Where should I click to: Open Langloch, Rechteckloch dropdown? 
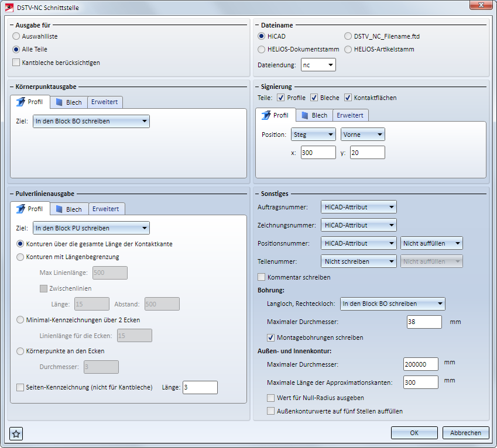click(392, 304)
